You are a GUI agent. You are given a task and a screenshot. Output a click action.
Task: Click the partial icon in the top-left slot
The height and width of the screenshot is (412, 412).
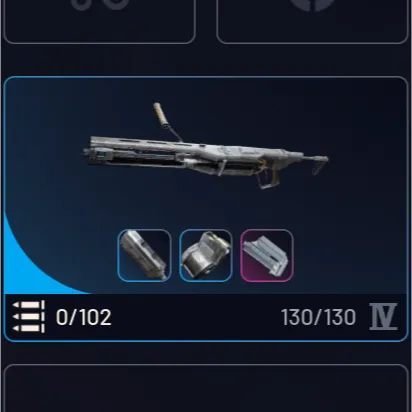99,5
